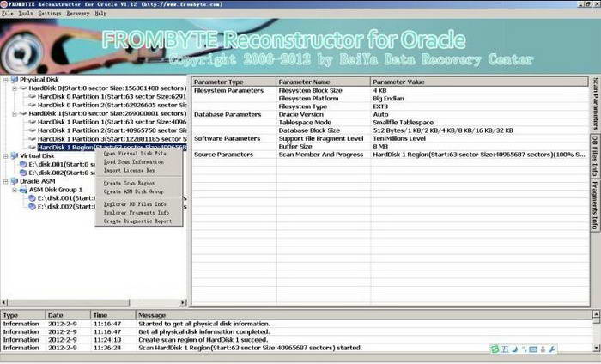This screenshot has height=364, width=601.
Task: Click the HardDisk 1 Partition 3 icon
Action: pos(33,139)
